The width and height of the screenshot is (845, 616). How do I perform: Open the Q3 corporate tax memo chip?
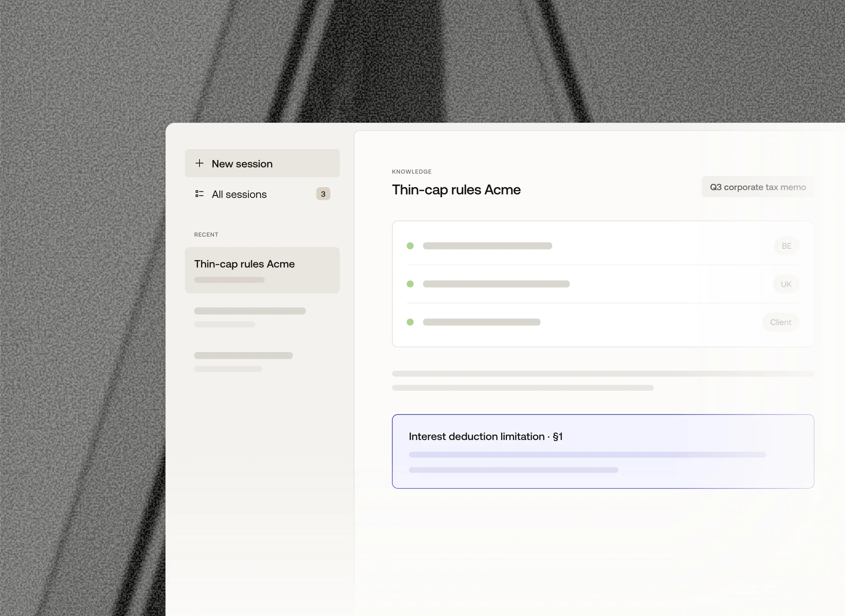758,187
